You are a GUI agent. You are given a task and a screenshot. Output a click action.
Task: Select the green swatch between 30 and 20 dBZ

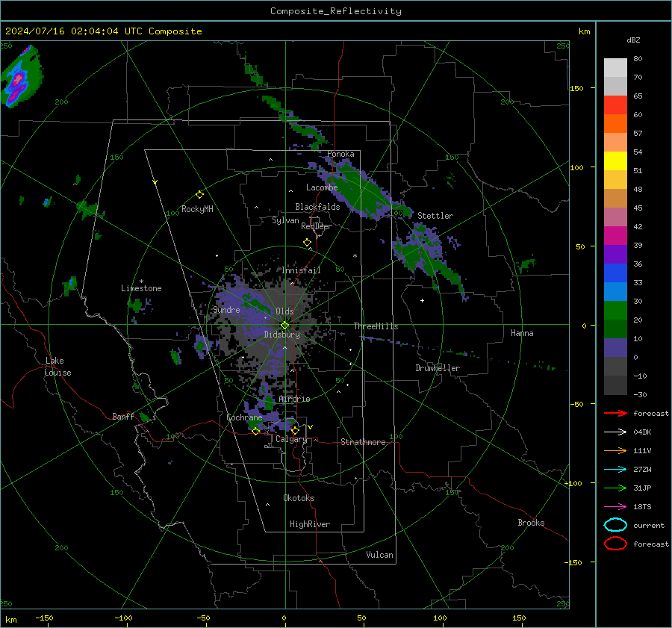pos(615,311)
